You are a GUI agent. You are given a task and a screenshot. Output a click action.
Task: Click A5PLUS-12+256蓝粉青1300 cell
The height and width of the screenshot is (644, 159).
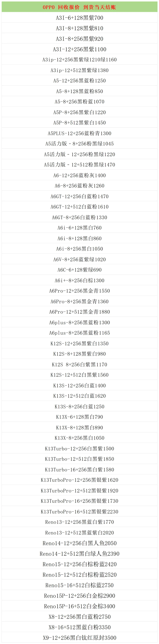tap(79, 133)
